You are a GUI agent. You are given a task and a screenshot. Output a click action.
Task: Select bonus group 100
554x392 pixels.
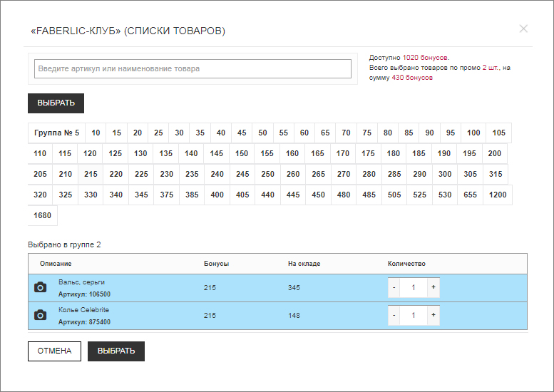[473, 133]
